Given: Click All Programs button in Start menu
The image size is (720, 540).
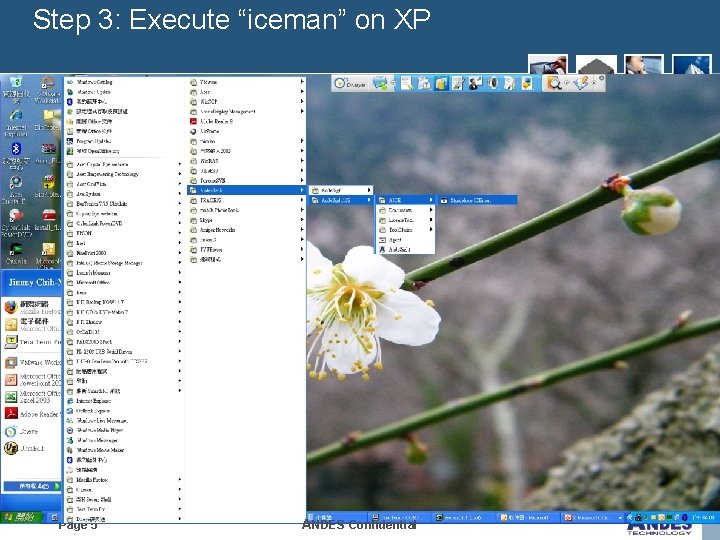Looking at the screenshot, I should [x=32, y=486].
